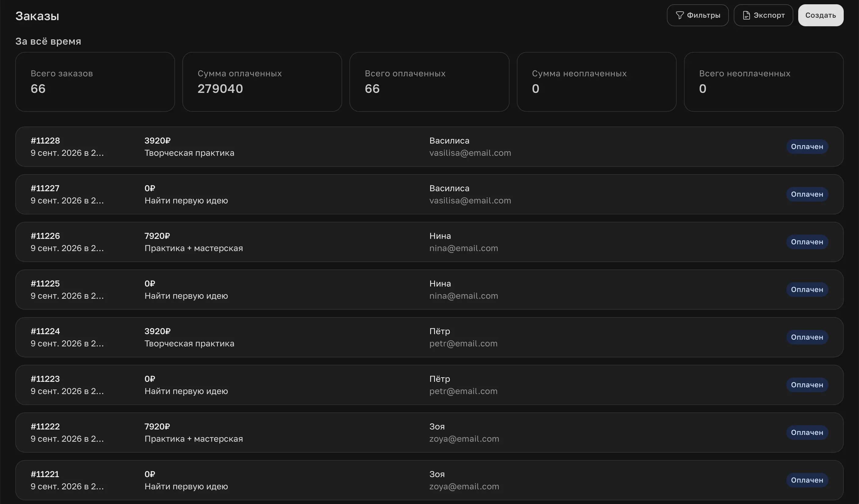Click vasilisa@email.com in order #11227
The height and width of the screenshot is (504, 859).
(x=470, y=200)
